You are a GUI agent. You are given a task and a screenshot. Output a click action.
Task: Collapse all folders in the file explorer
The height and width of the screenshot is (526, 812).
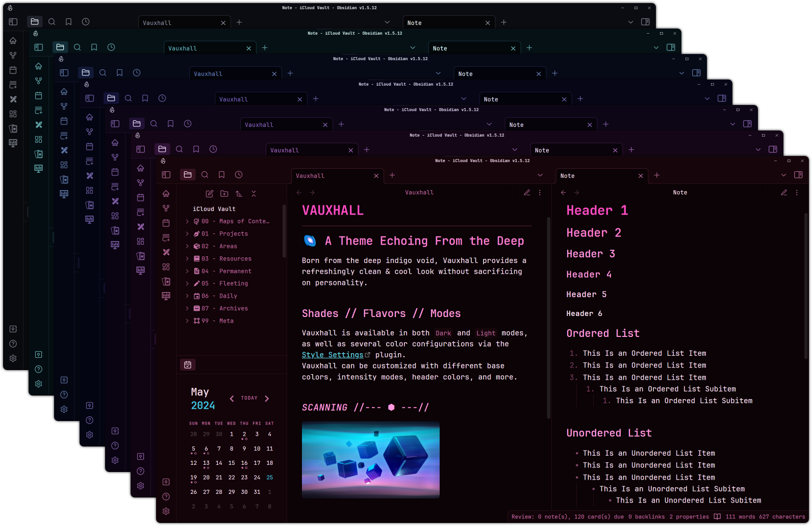[254, 194]
